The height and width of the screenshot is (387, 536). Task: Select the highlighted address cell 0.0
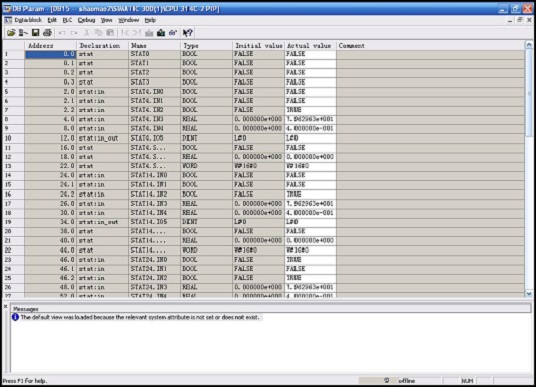pos(51,54)
